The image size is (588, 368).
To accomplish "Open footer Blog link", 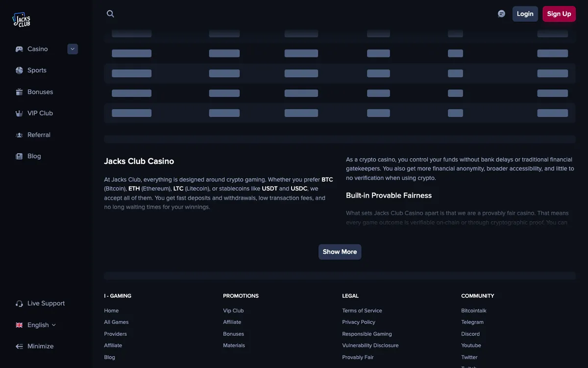I will point(109,357).
